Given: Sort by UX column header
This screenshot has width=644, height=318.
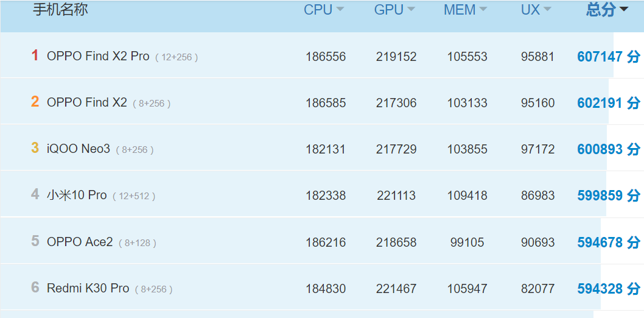Looking at the screenshot, I should coord(536,10).
